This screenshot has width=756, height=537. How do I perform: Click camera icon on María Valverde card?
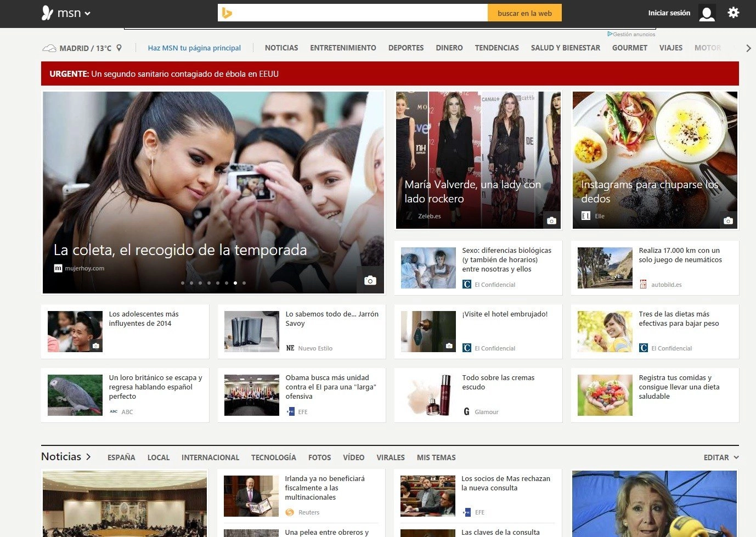pos(551,221)
